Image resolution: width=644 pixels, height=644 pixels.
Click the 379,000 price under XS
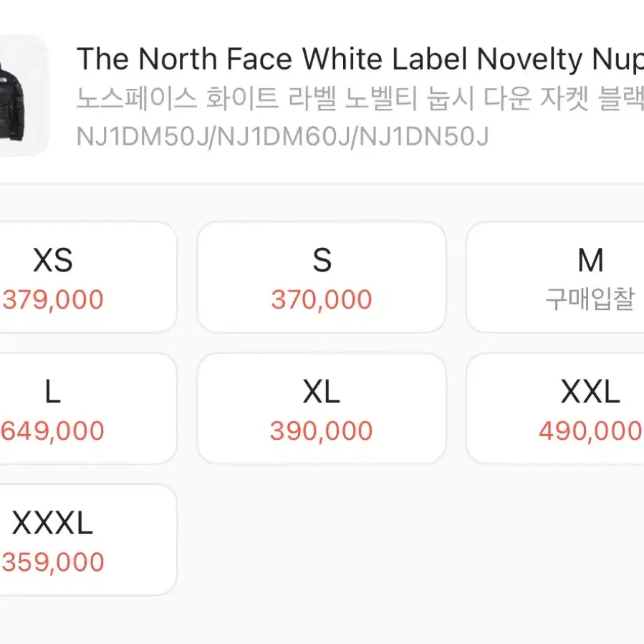[52, 299]
